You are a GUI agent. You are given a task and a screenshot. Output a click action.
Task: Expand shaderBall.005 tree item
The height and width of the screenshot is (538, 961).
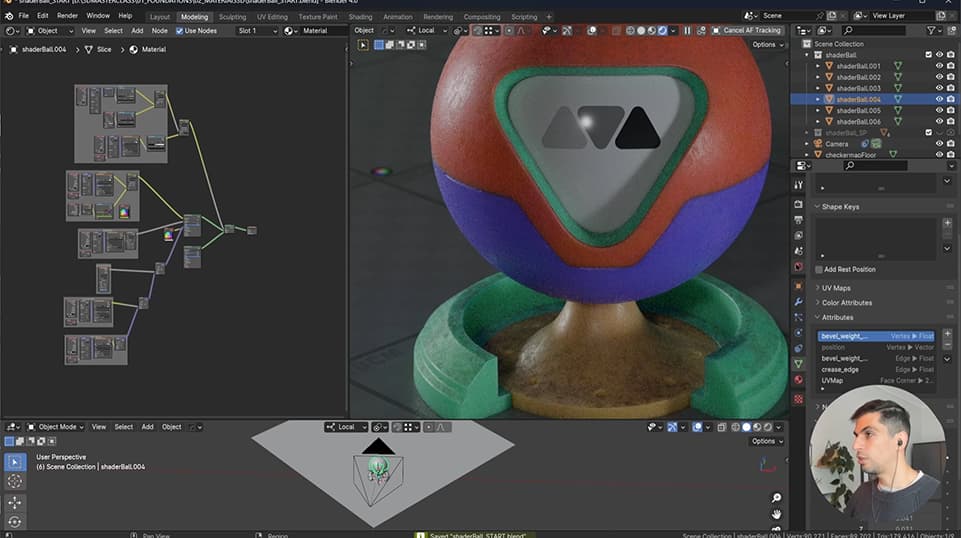tap(818, 111)
